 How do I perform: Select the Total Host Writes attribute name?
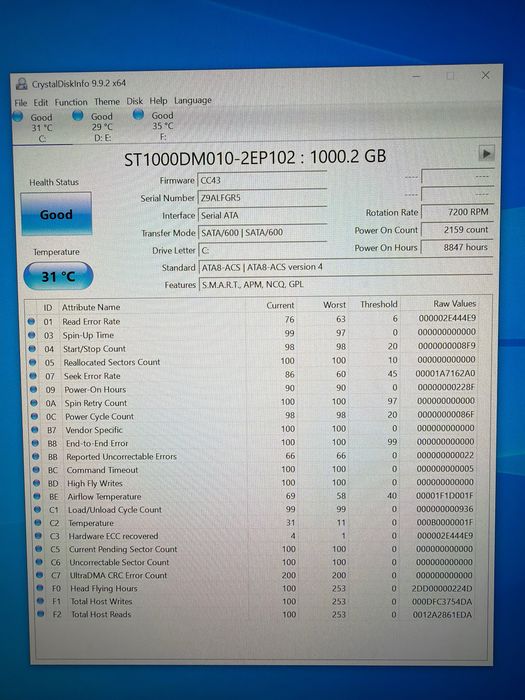pos(102,601)
